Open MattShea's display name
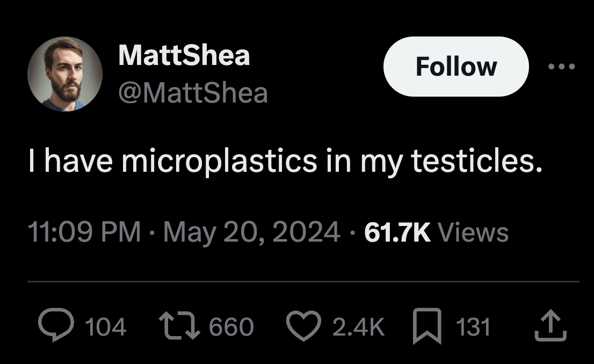The height and width of the screenshot is (364, 594). click(183, 55)
